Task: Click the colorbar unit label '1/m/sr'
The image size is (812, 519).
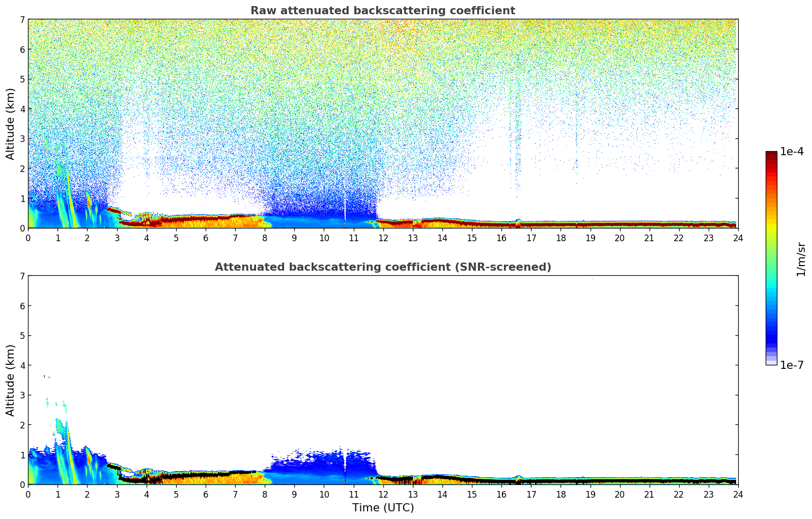Action: [801, 259]
